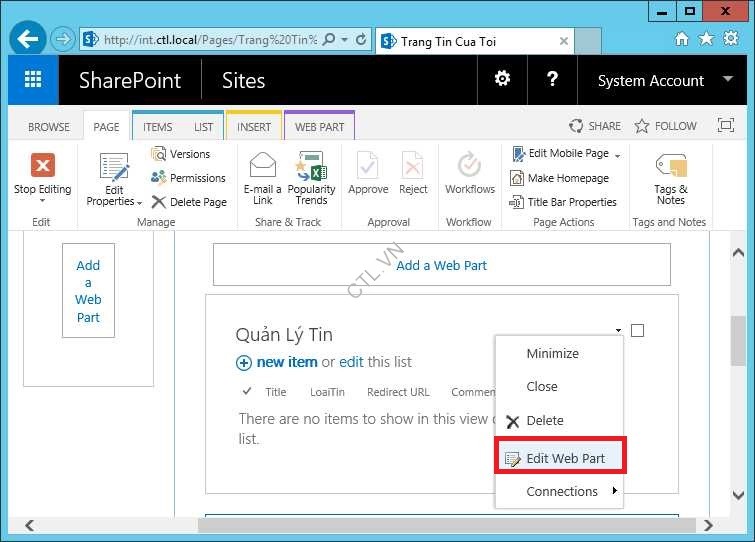
Task: Select Edit Web Part from context menu
Action: pyautogui.click(x=565, y=458)
